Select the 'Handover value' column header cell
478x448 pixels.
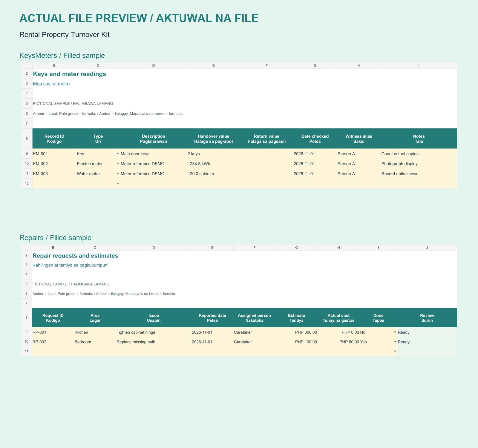[213, 139]
